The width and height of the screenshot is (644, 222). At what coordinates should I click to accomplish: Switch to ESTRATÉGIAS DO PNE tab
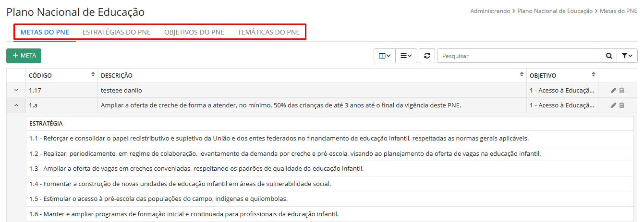tap(117, 33)
